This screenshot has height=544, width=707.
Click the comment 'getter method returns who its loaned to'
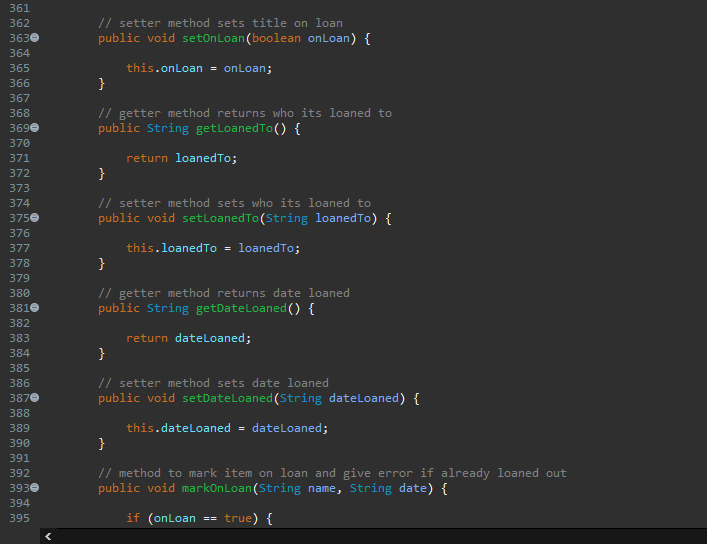click(245, 113)
